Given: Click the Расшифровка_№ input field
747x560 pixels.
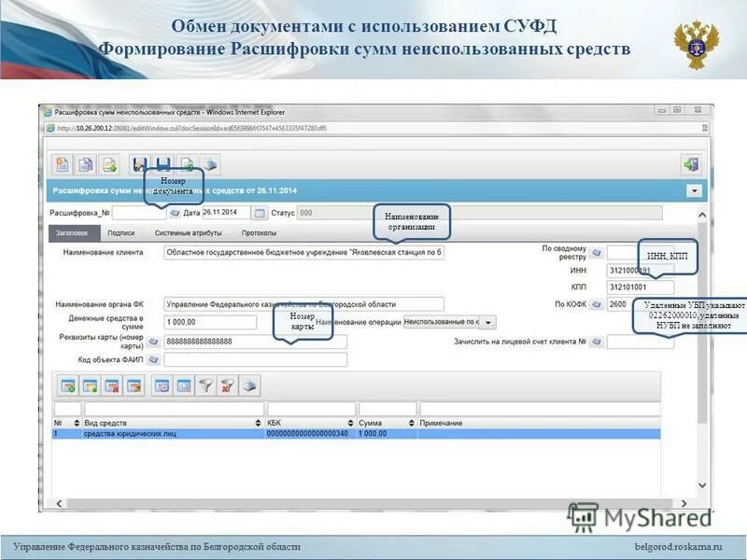Looking at the screenshot, I should 140,213.
